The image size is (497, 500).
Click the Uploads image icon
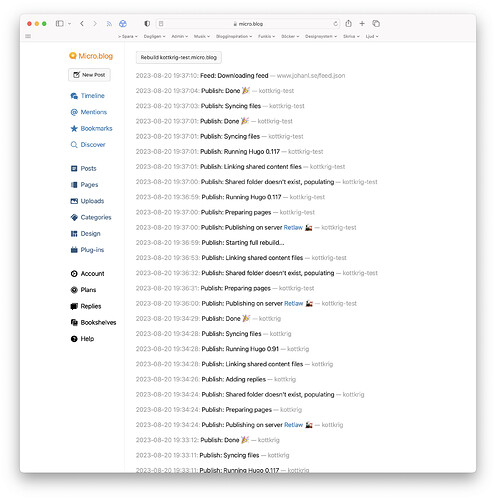[74, 201]
